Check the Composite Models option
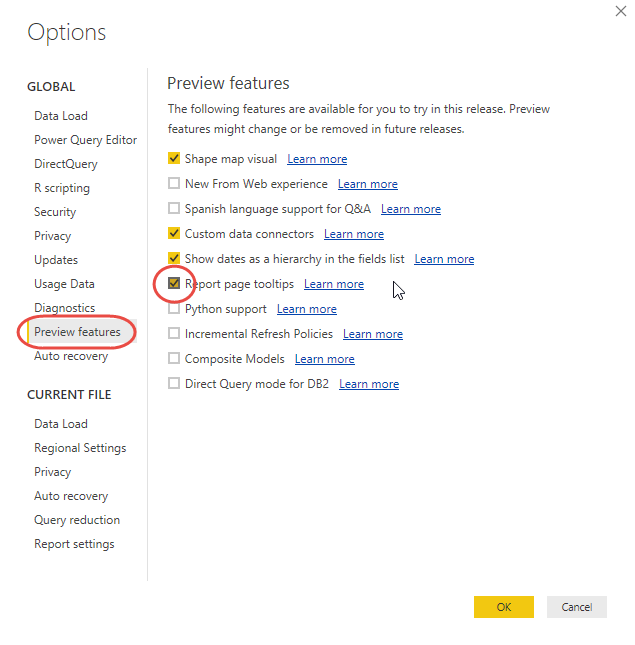 coord(174,359)
